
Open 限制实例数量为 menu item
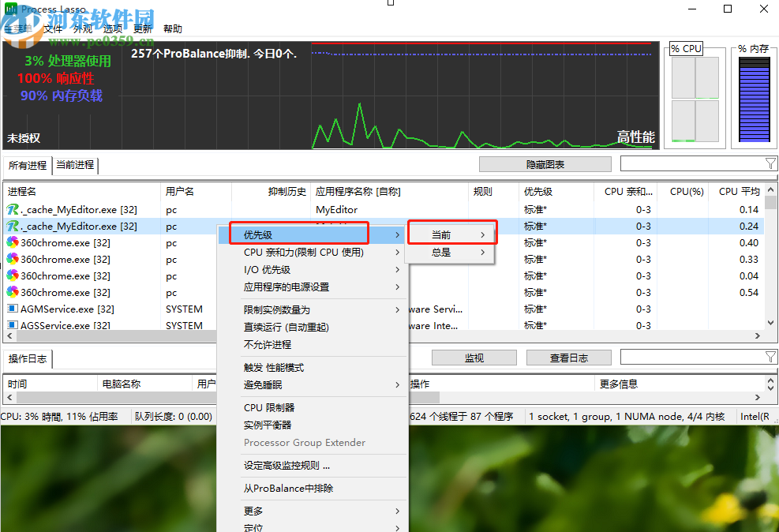tap(313, 309)
